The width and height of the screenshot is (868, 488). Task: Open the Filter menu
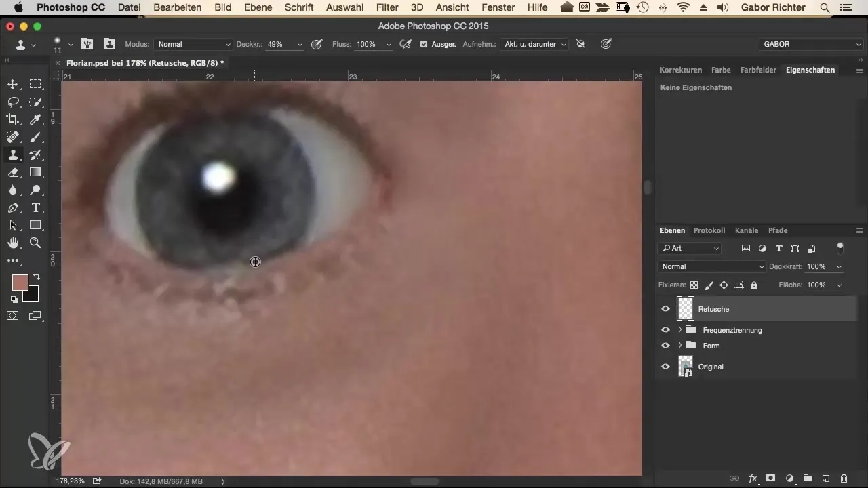click(x=387, y=7)
